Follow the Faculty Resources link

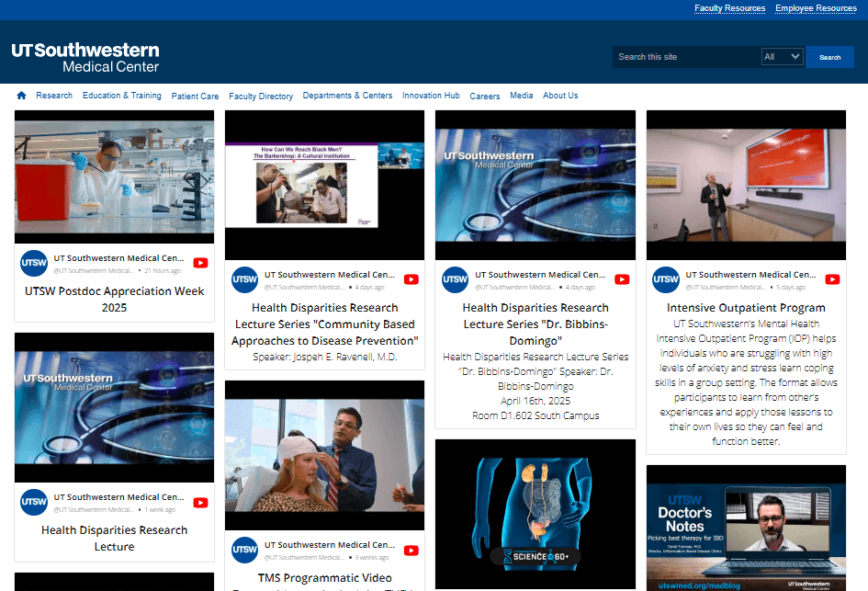tap(729, 8)
